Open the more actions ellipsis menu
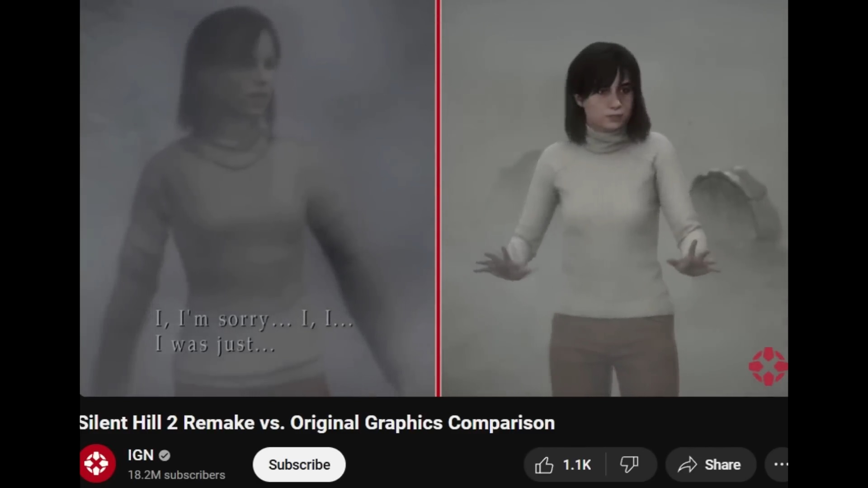This screenshot has width=868, height=488. (780, 465)
